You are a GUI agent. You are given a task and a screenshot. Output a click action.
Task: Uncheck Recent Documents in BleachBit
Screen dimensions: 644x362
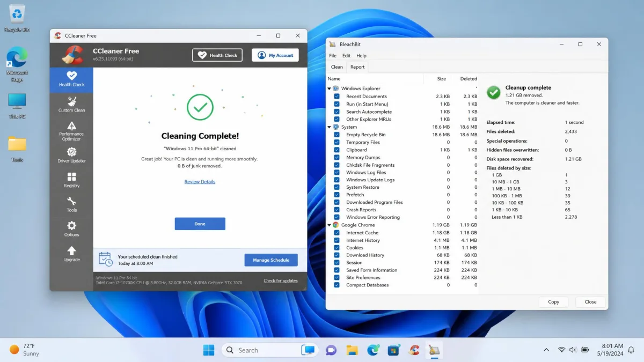pyautogui.click(x=337, y=97)
